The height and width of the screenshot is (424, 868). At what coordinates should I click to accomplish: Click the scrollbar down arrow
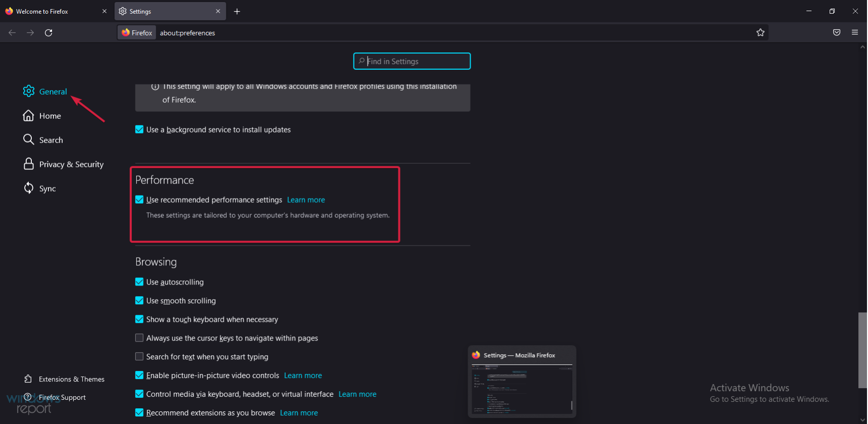pyautogui.click(x=862, y=420)
